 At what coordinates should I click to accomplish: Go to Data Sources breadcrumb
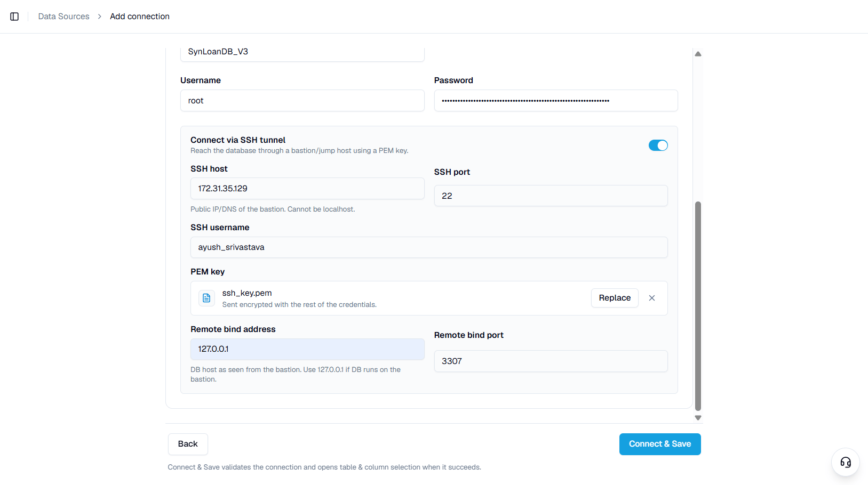63,17
